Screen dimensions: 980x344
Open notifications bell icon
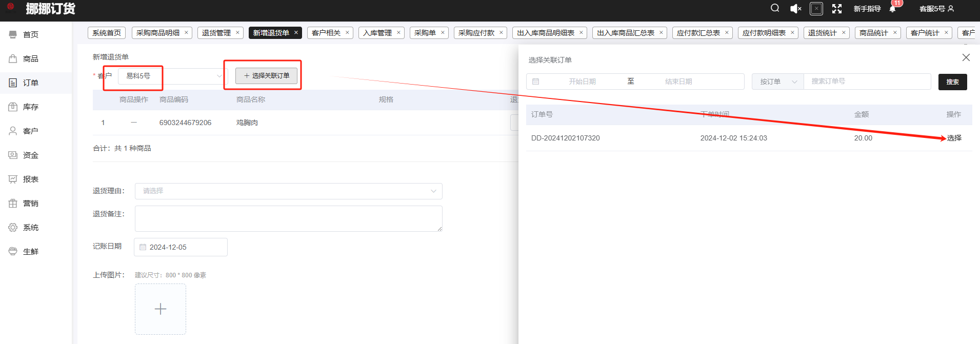click(x=892, y=9)
